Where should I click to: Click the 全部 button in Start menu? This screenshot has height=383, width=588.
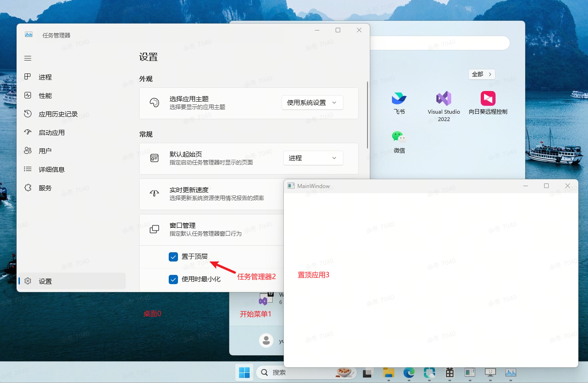pyautogui.click(x=482, y=74)
